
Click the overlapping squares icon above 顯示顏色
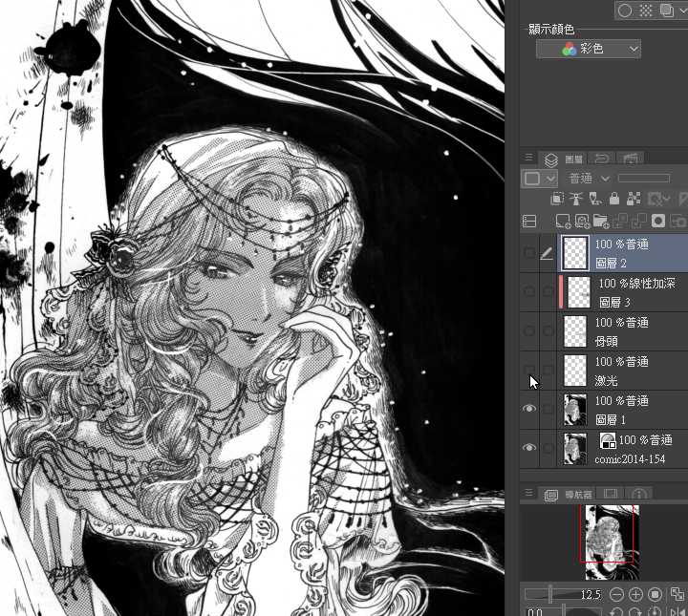click(667, 11)
